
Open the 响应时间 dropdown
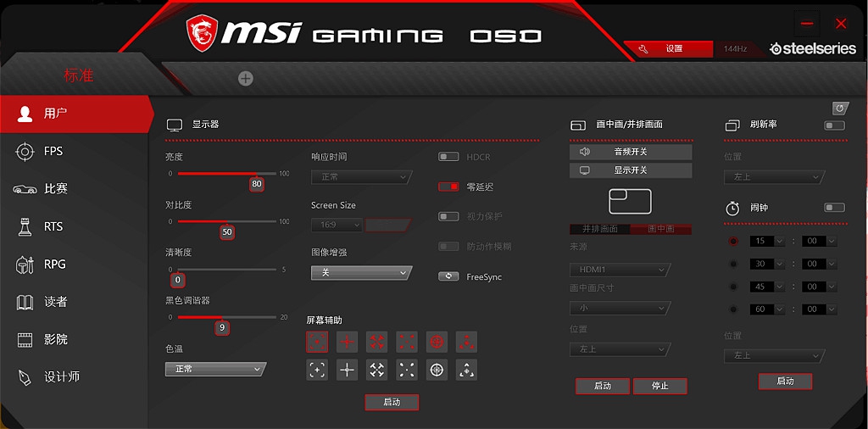pos(361,177)
